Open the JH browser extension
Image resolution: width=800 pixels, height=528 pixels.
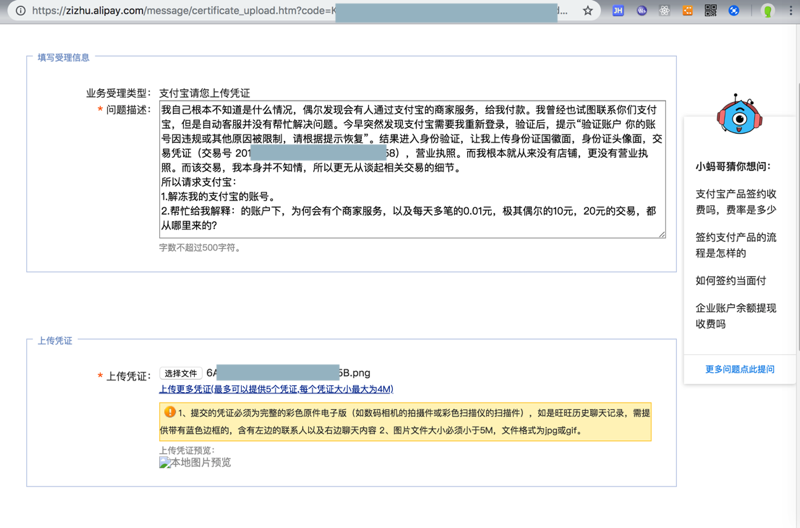(618, 11)
